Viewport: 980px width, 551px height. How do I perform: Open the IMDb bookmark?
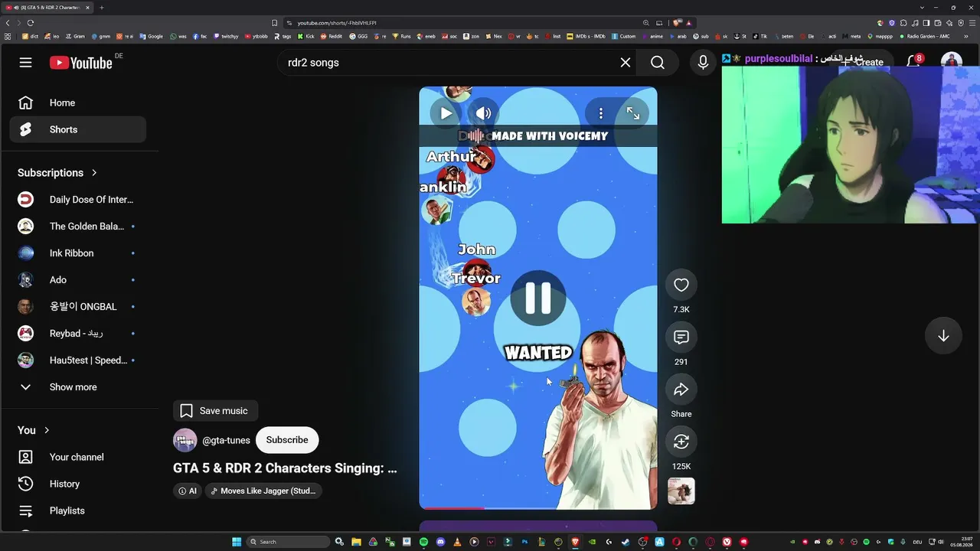pos(586,36)
